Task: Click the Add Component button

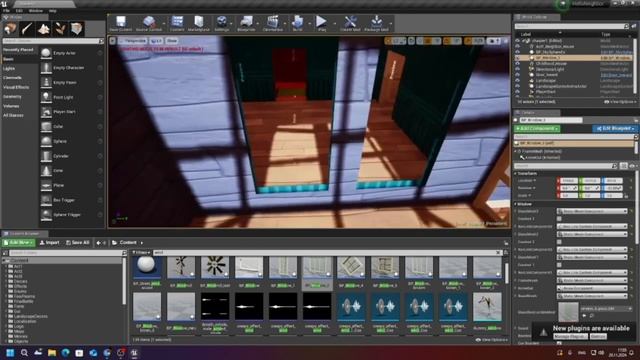Action: coord(537,129)
